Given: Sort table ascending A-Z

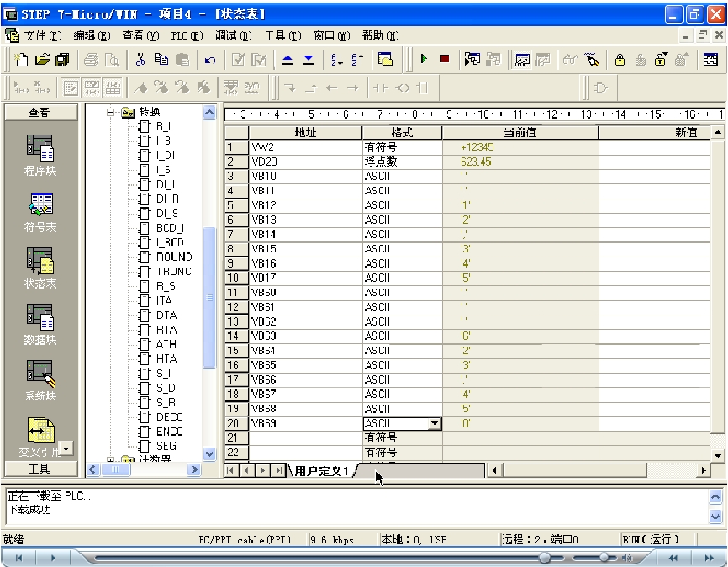Looking at the screenshot, I should pos(336,60).
